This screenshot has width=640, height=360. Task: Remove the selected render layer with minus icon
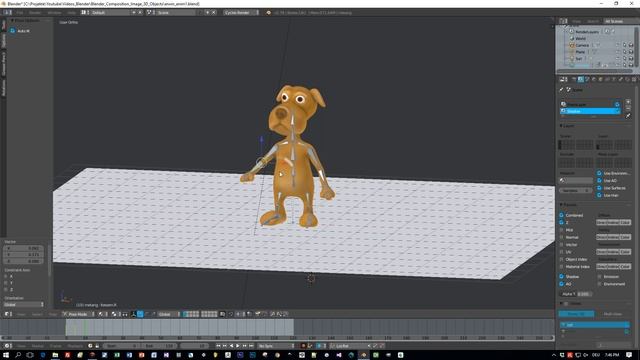click(x=628, y=108)
